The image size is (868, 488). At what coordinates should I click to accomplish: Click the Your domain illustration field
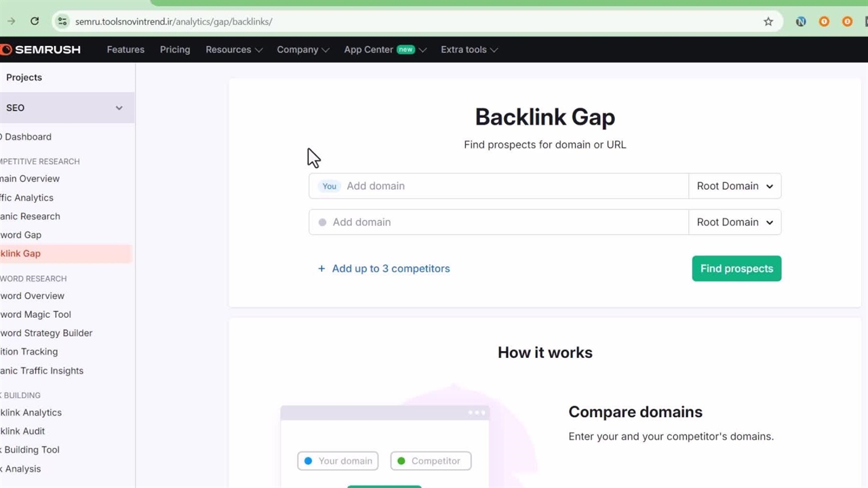(338, 461)
